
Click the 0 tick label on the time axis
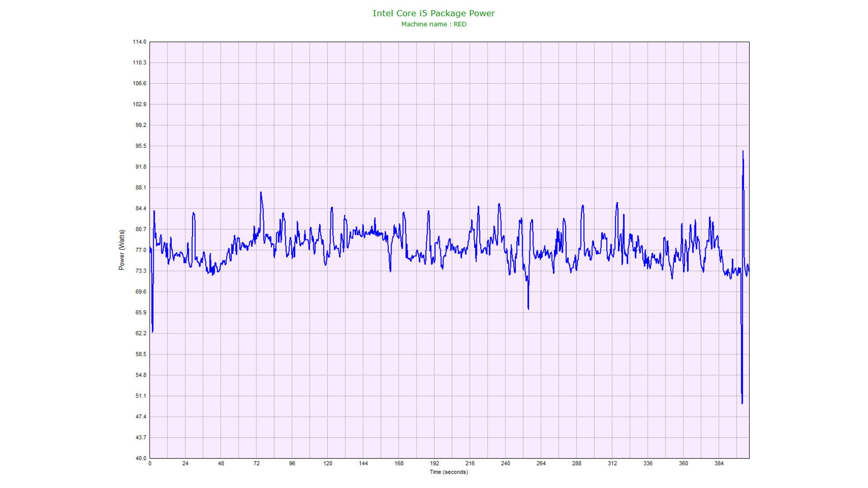[150, 464]
